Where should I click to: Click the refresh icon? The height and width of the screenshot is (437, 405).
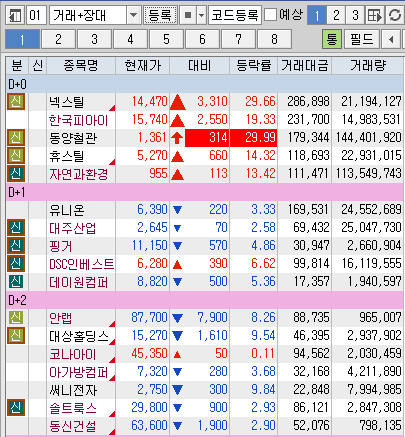click(395, 15)
